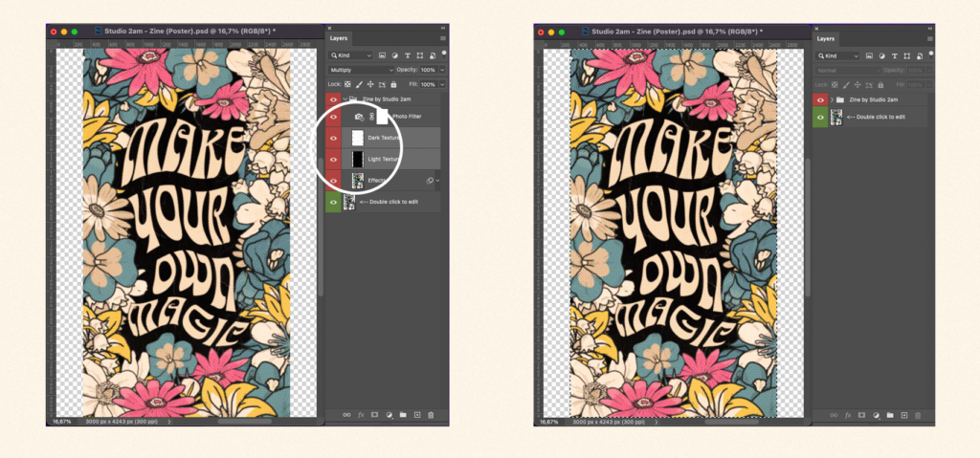Lock all padlock icon in left panel
This screenshot has width=980, height=458.
click(x=393, y=84)
